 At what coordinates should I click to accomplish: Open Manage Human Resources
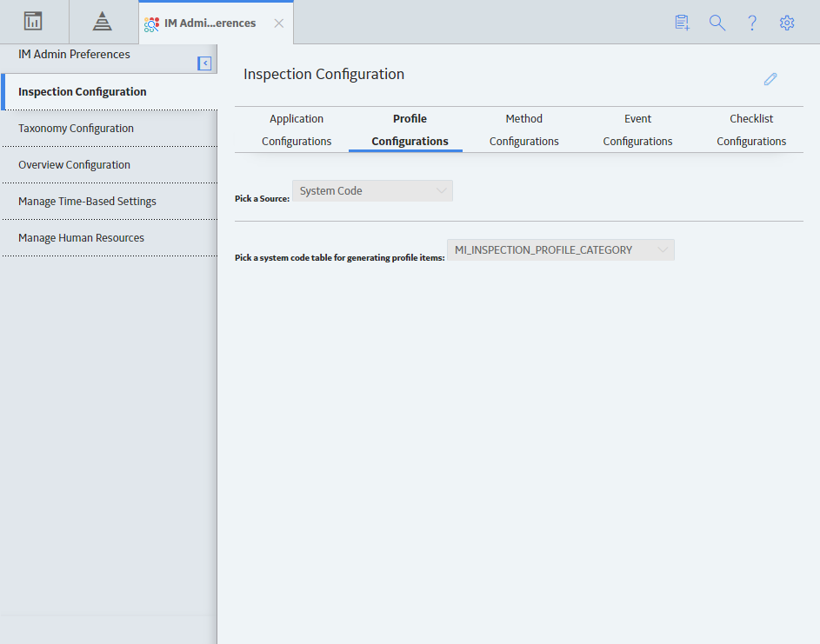pos(110,238)
